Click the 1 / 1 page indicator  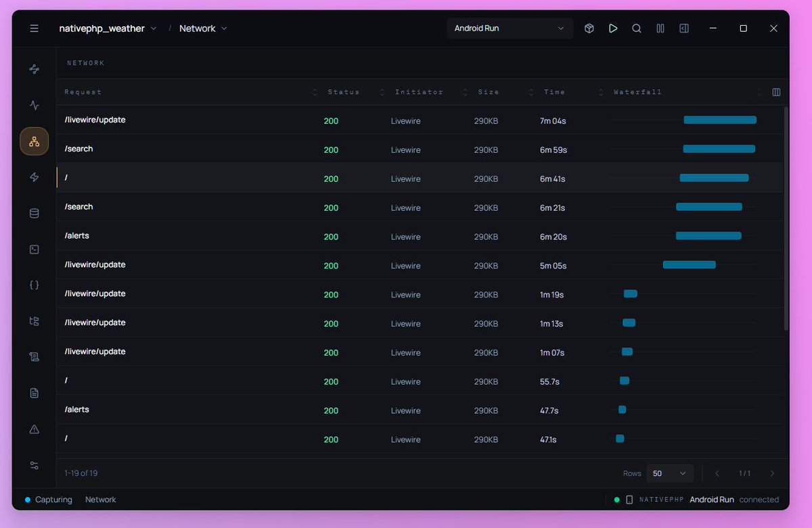click(744, 473)
